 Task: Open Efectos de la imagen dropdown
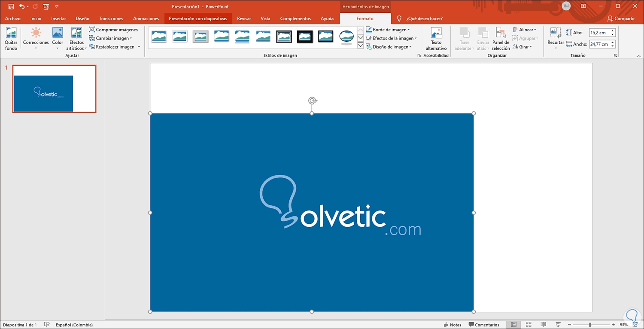click(391, 38)
